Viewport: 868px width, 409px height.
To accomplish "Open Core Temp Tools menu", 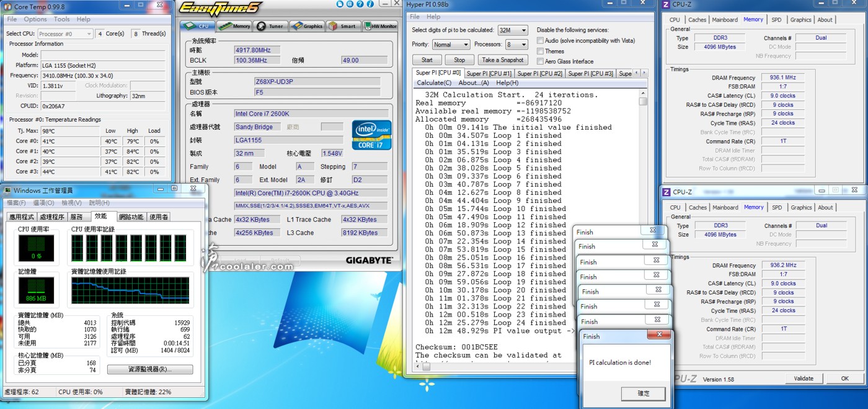I will pos(61,19).
